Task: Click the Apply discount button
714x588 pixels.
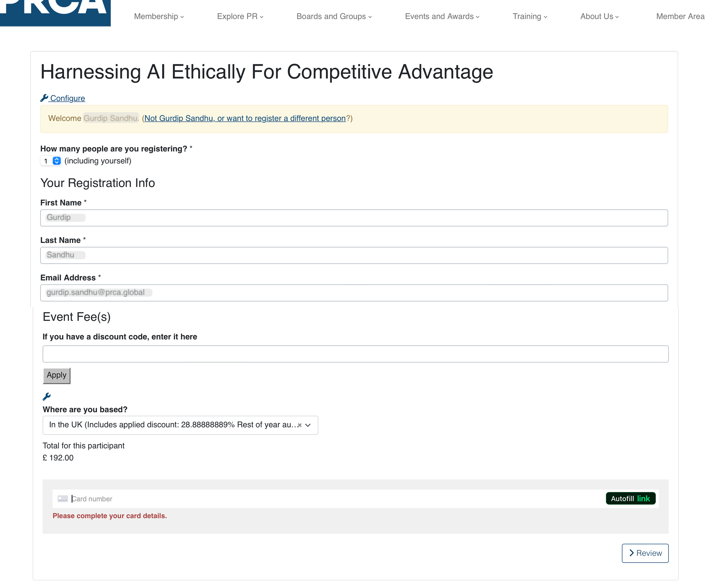Action: [x=57, y=375]
